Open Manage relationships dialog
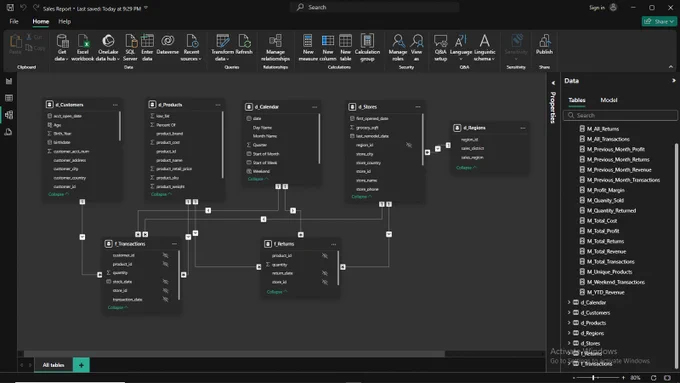Image resolution: width=680 pixels, height=383 pixels. pyautogui.click(x=275, y=48)
